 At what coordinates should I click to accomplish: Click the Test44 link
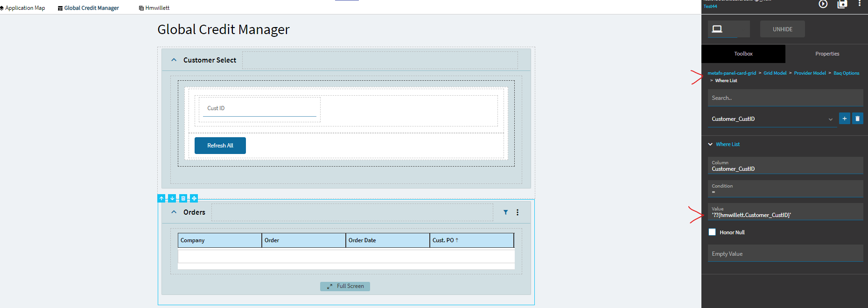[x=710, y=6]
